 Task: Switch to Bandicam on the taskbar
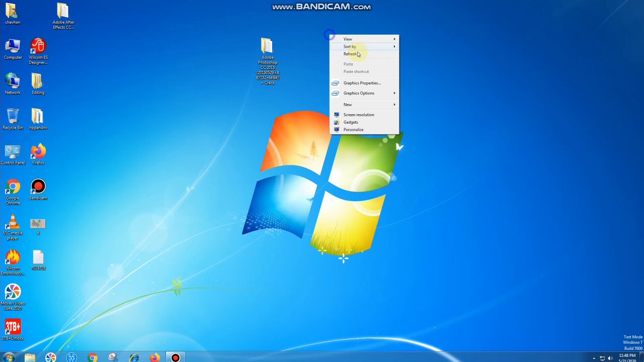(175, 357)
